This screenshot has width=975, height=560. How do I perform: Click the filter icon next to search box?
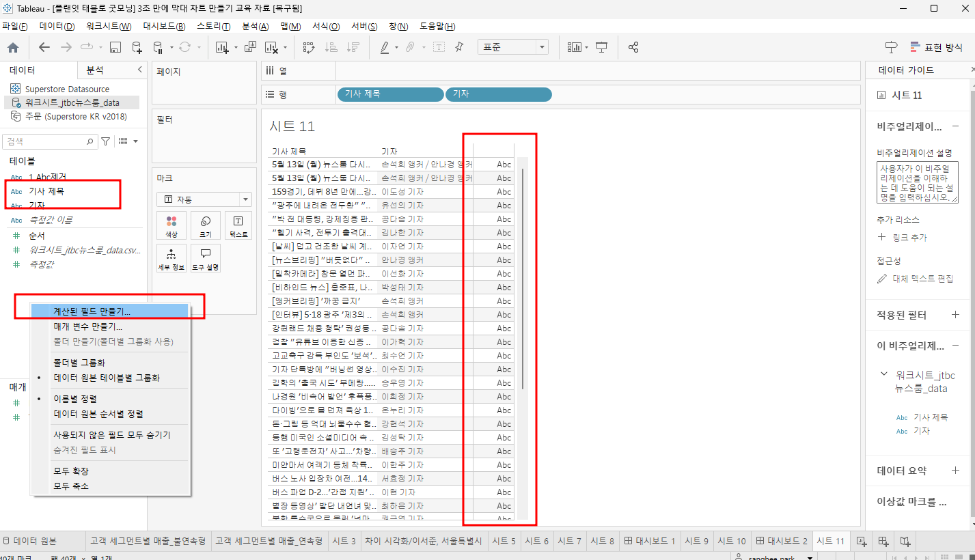[106, 141]
